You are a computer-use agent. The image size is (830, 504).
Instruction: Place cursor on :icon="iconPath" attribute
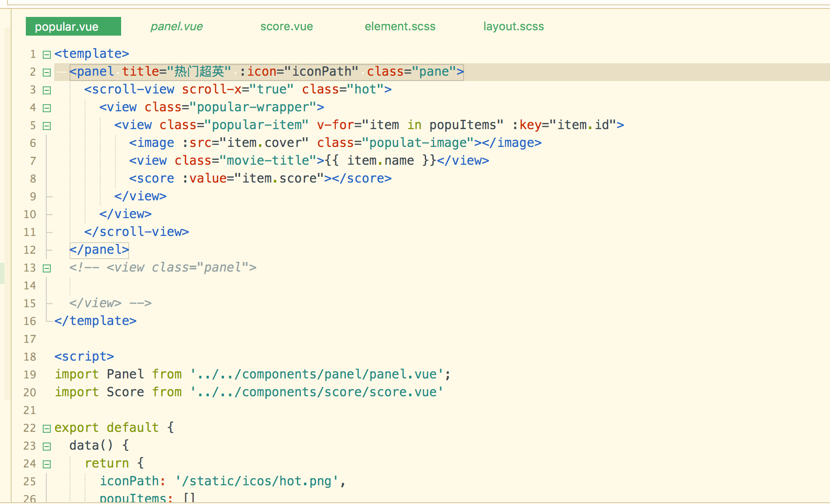click(x=299, y=71)
